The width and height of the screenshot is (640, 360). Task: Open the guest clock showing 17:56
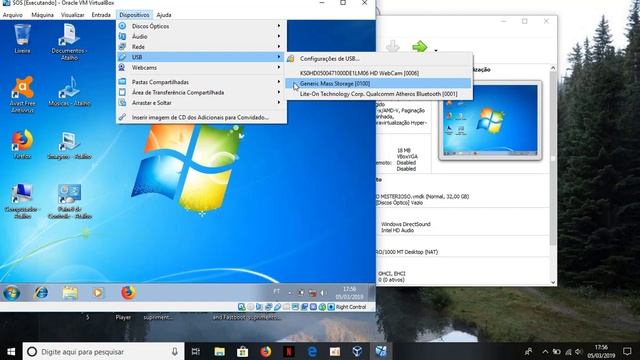(349, 293)
